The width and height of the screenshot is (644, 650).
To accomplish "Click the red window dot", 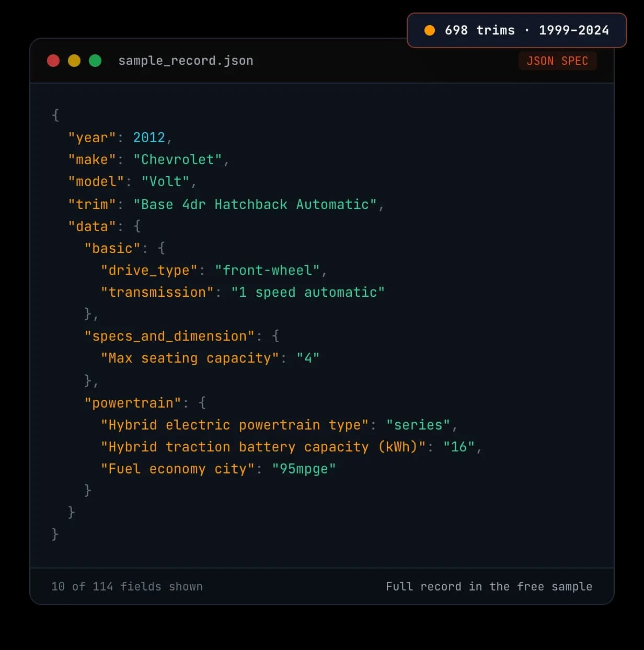I will click(x=53, y=61).
